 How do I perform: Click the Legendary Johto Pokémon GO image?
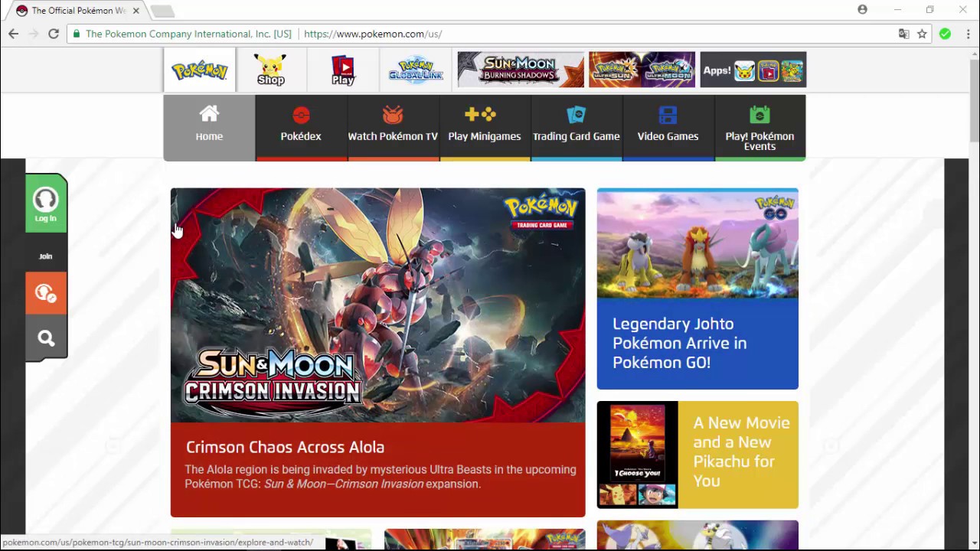(697, 243)
